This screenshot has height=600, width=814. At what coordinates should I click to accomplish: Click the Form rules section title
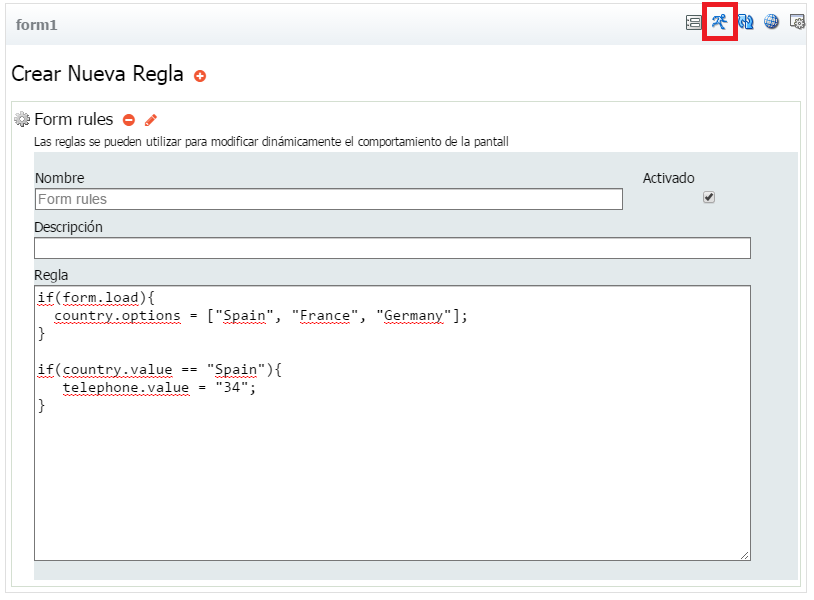74,120
